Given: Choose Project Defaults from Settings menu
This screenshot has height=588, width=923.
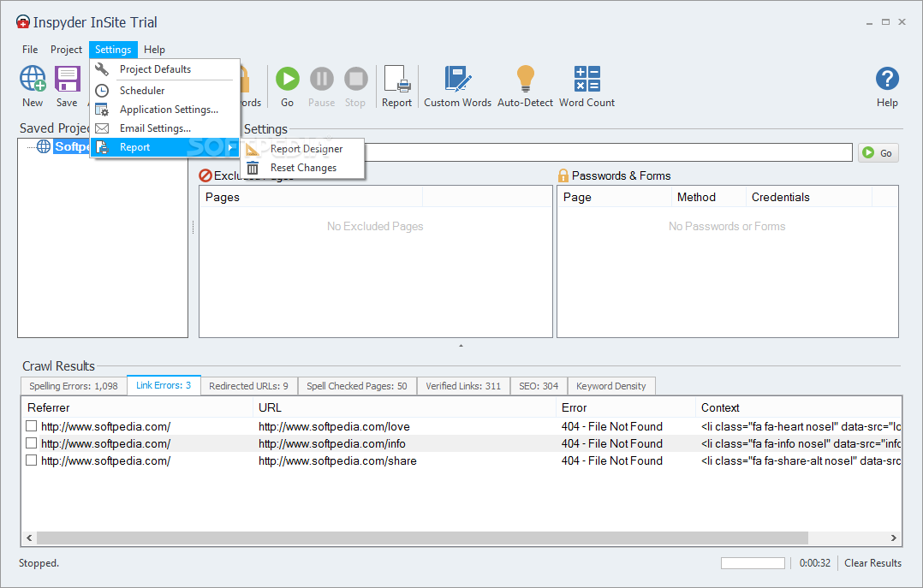Looking at the screenshot, I should point(165,68).
